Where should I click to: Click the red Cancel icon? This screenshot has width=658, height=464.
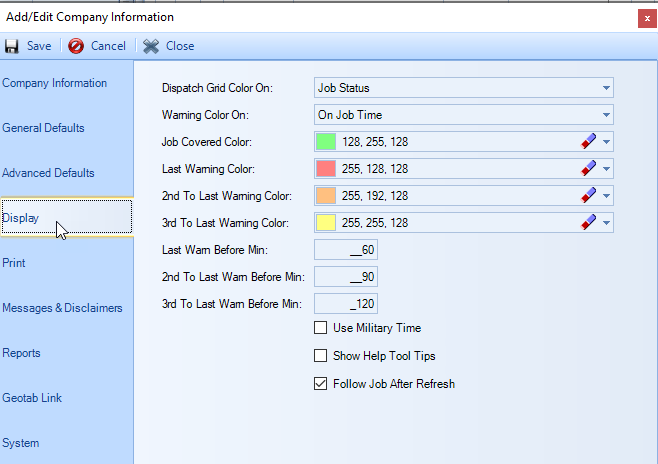(76, 46)
